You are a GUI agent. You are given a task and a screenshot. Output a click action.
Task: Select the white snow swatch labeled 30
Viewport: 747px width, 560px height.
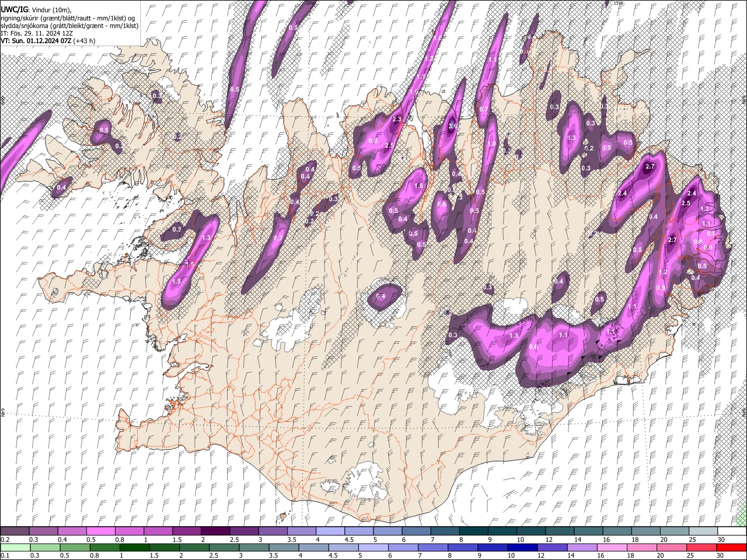(x=731, y=531)
